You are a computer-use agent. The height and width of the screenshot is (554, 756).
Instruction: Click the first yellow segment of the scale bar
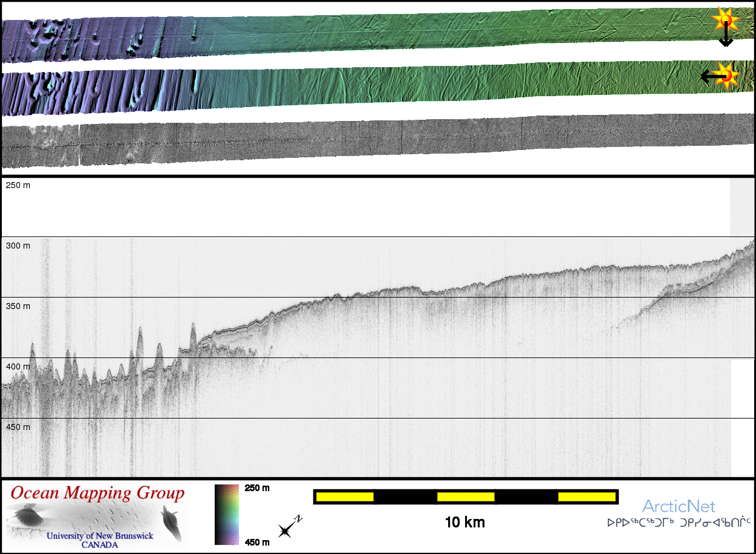[345, 497]
